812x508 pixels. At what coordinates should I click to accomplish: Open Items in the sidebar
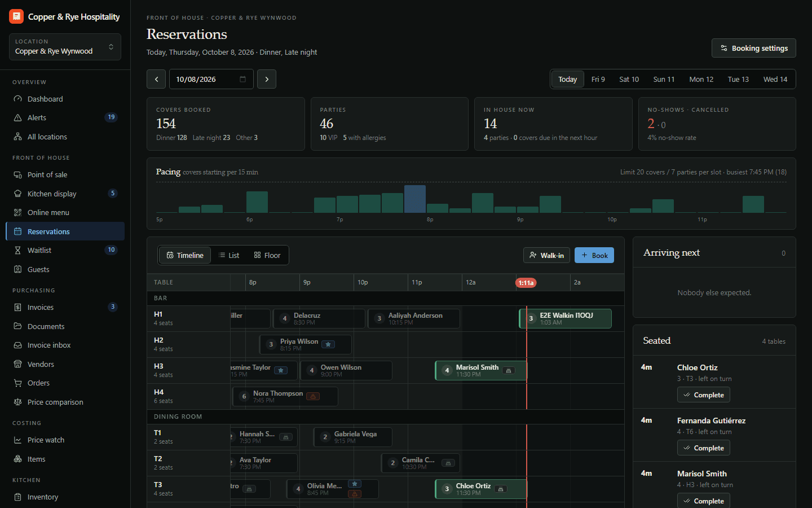click(x=65, y=459)
